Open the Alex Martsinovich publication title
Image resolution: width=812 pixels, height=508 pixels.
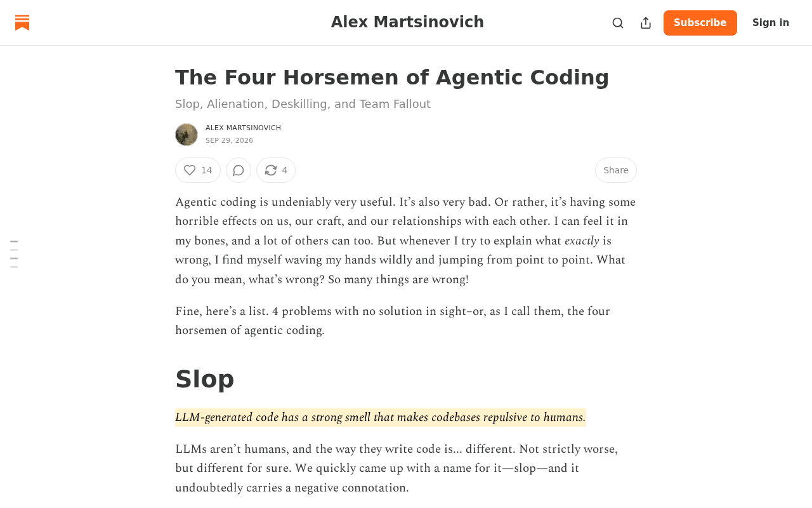tap(407, 22)
